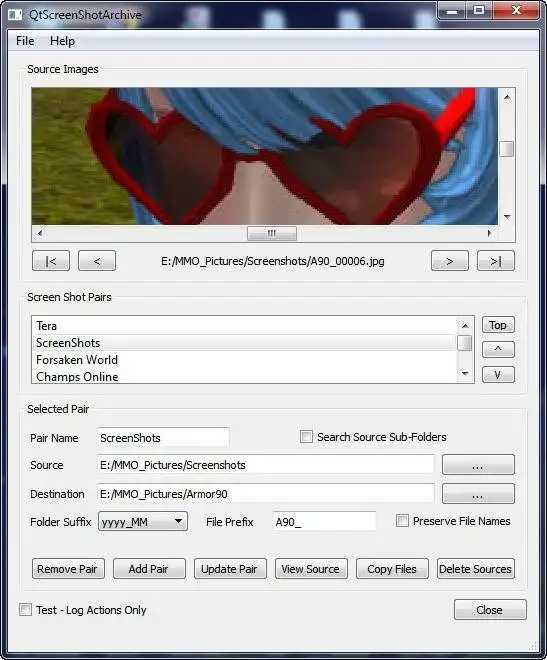Viewport: 547px width, 660px height.
Task: Go to next source image
Action: tap(450, 261)
